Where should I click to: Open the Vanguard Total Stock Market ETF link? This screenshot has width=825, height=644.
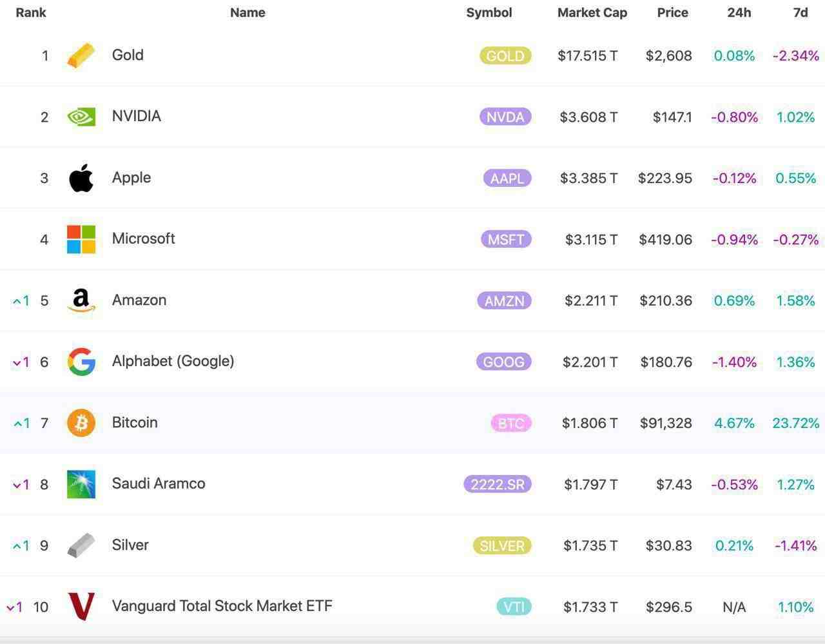pyautogui.click(x=222, y=606)
